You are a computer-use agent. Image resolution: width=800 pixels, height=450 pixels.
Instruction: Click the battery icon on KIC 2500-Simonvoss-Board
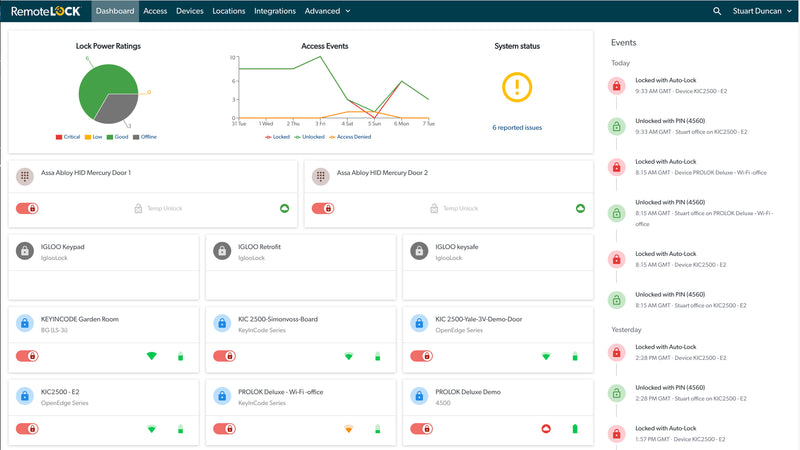point(377,356)
